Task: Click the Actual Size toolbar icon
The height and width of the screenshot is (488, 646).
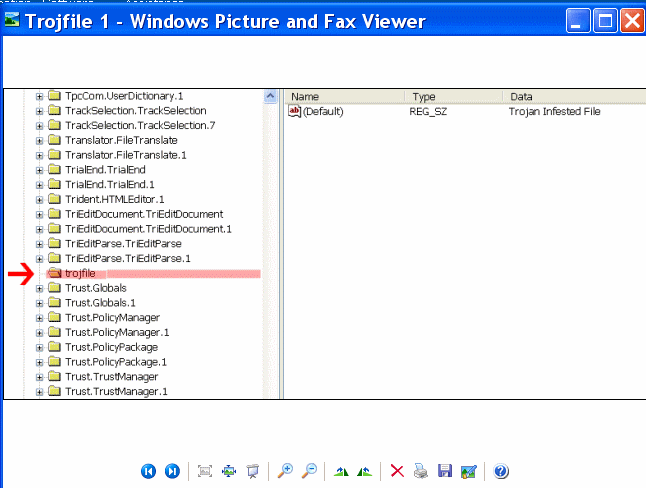Action: click(229, 471)
